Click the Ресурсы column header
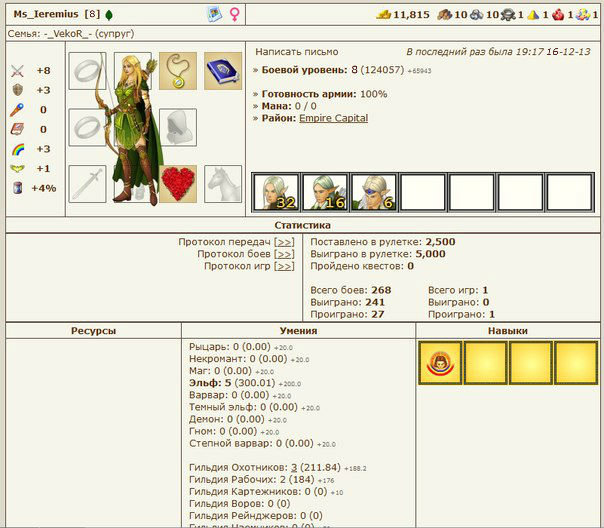604x528 pixels. pos(93,330)
